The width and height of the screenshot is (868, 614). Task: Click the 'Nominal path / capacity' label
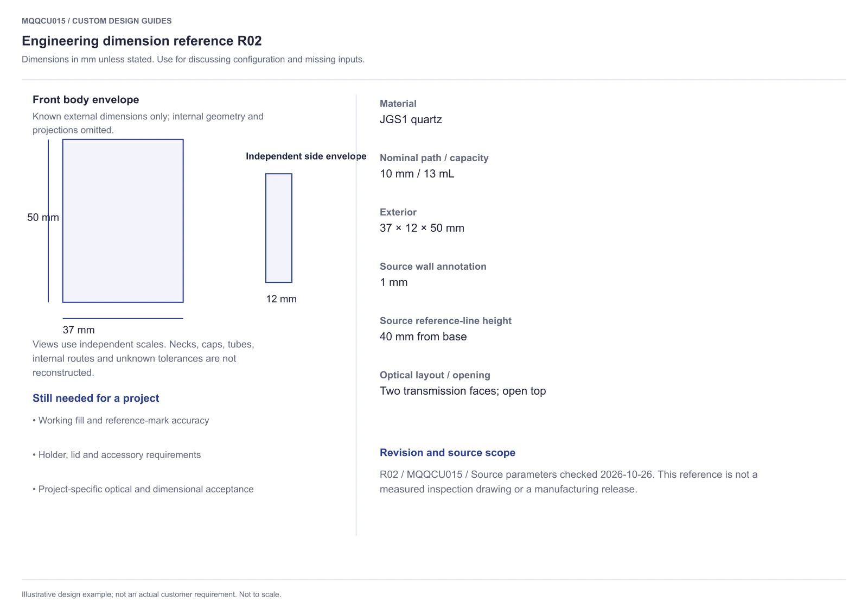[434, 158]
